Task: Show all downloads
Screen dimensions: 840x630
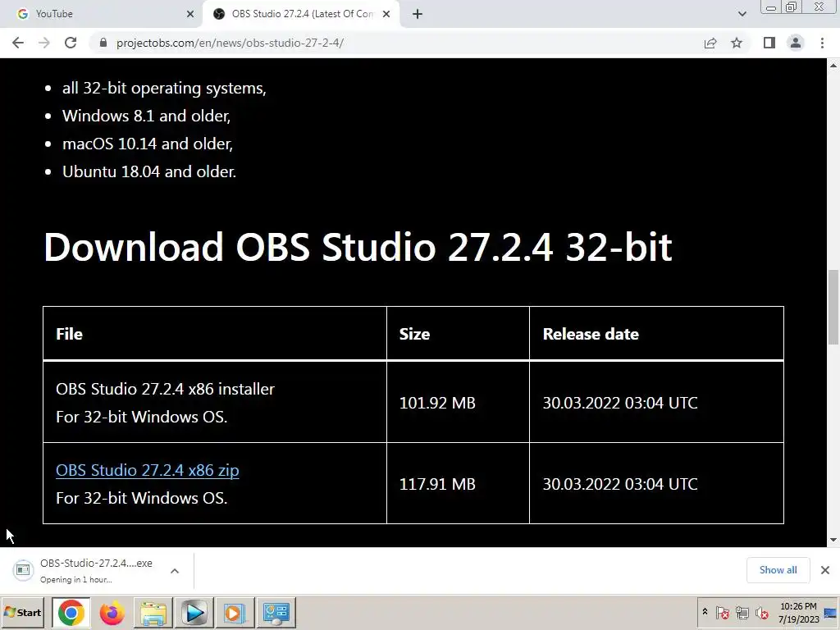Action: (778, 570)
